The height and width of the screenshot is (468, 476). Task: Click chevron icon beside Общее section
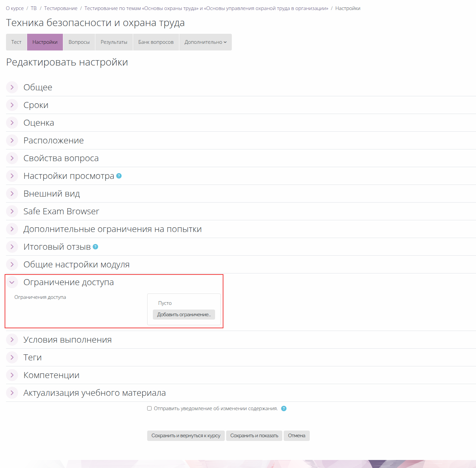point(12,87)
